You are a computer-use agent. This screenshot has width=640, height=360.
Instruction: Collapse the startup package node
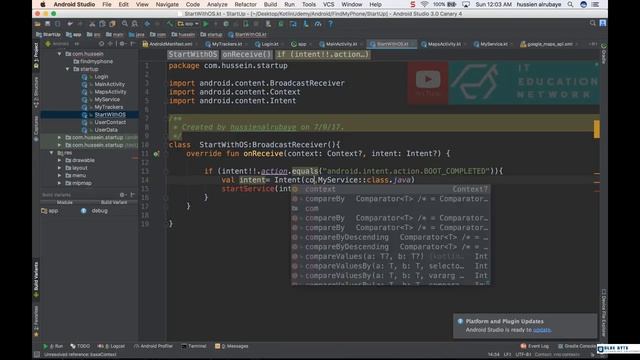point(67,69)
